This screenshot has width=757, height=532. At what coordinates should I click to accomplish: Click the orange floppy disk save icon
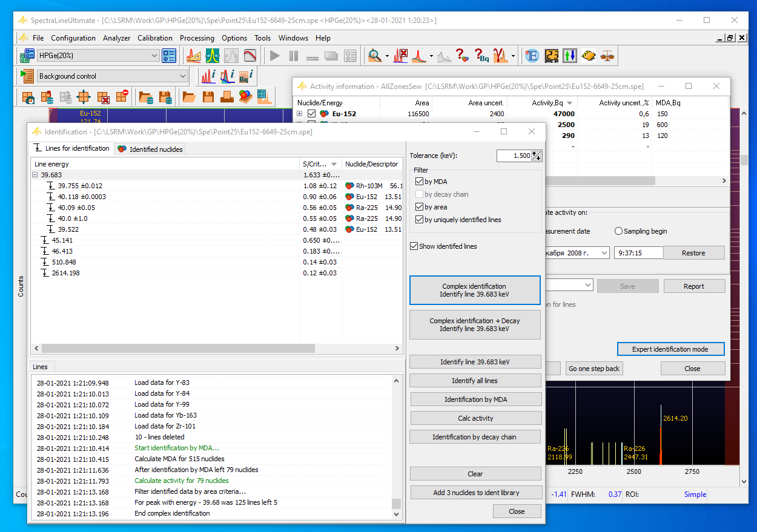[x=208, y=96]
